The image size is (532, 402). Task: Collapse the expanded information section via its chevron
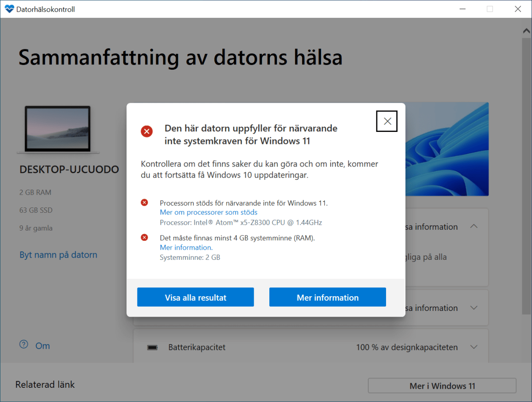pyautogui.click(x=473, y=226)
